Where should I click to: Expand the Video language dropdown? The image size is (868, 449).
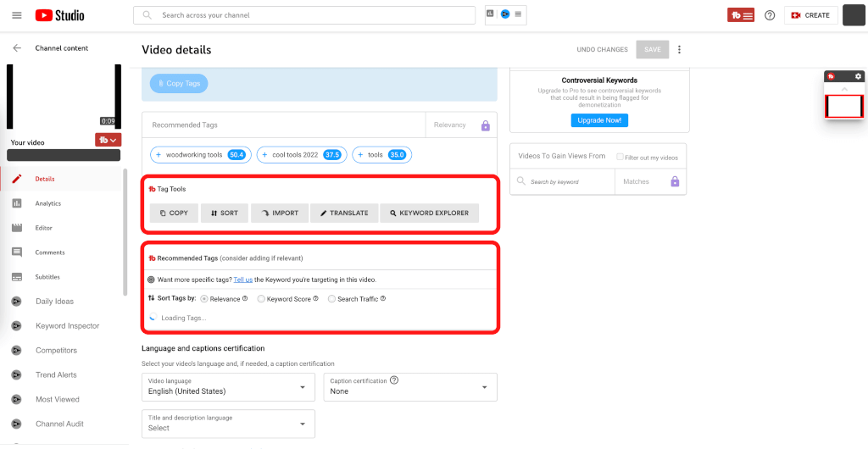point(228,387)
